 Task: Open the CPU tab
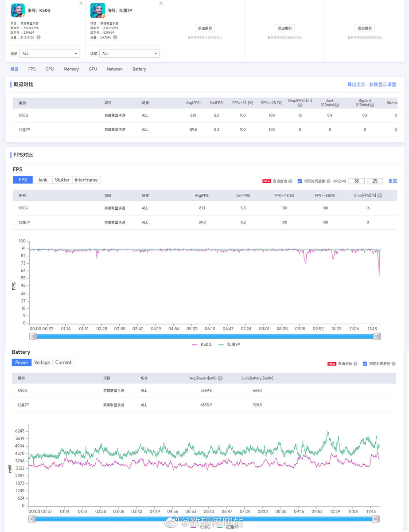50,69
